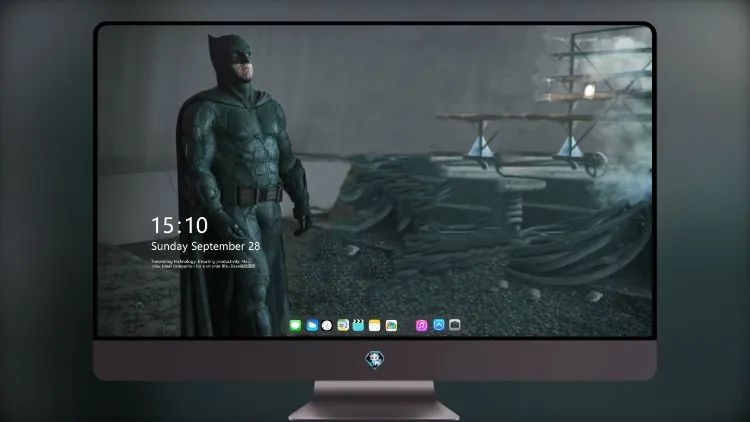Launch the pink Music app in dock
The height and width of the screenshot is (422, 750).
[x=421, y=325]
